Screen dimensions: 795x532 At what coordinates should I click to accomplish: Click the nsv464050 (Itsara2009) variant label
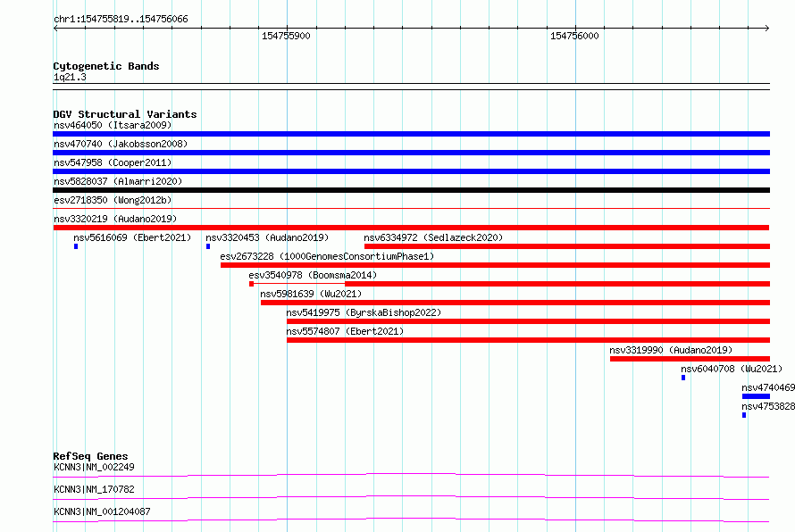(113, 125)
